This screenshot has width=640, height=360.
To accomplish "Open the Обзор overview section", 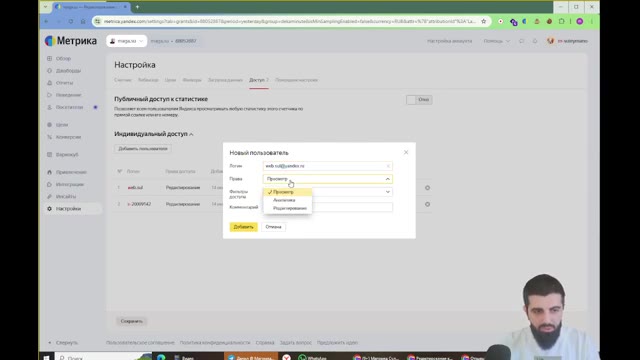I will tap(63, 58).
